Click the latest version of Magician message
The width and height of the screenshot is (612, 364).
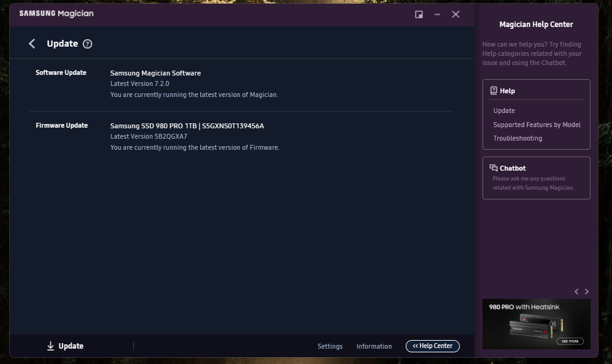pyautogui.click(x=194, y=95)
